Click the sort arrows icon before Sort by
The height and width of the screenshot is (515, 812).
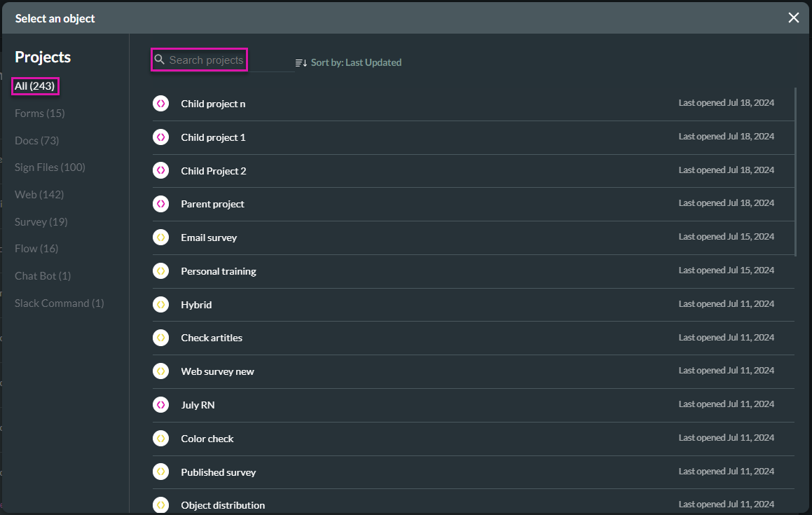(301, 62)
